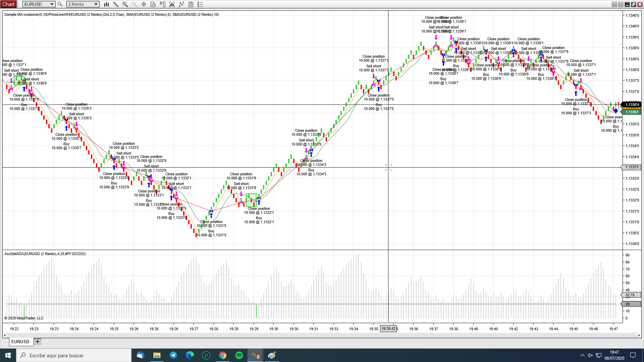Select the crosshair cursor tool
Image resolution: width=644 pixels, height=362 pixels.
144,4
